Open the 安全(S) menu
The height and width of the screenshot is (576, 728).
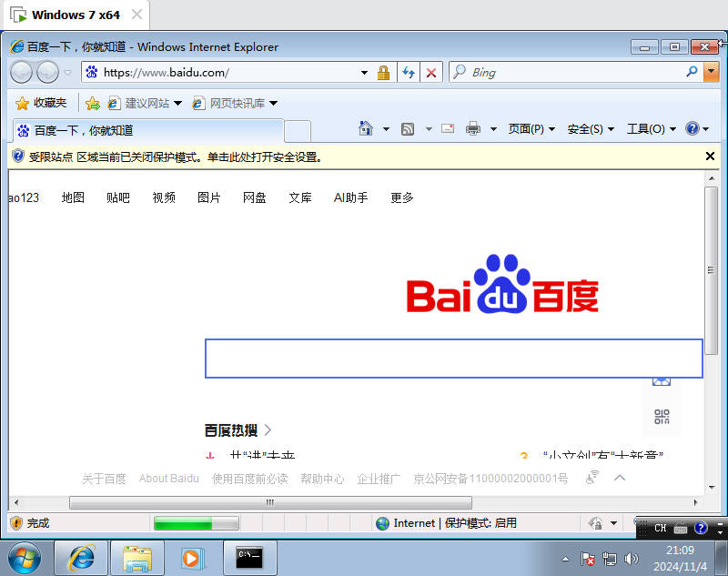tap(591, 129)
